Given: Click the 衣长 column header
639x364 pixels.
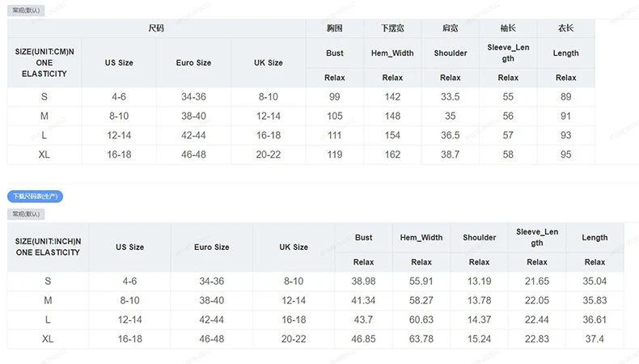Looking at the screenshot, I should pos(566,28).
